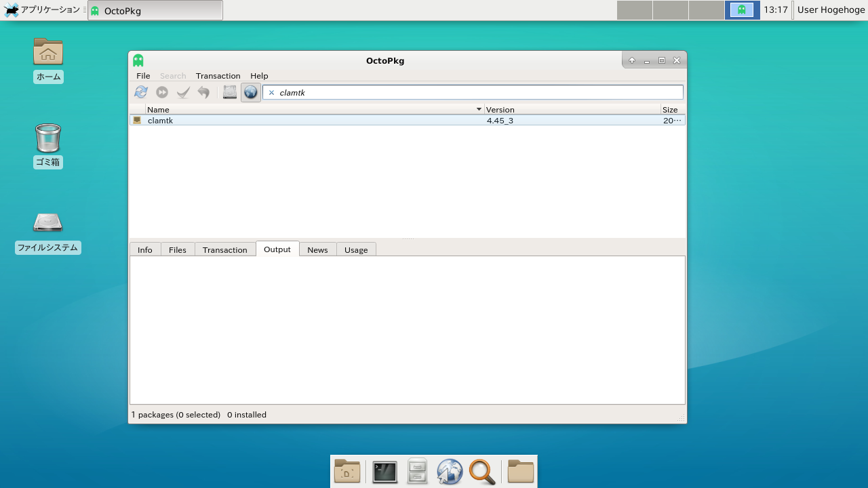The width and height of the screenshot is (868, 488).
Task: Open the ホーム home folder desktop icon
Action: pyautogui.click(x=48, y=60)
